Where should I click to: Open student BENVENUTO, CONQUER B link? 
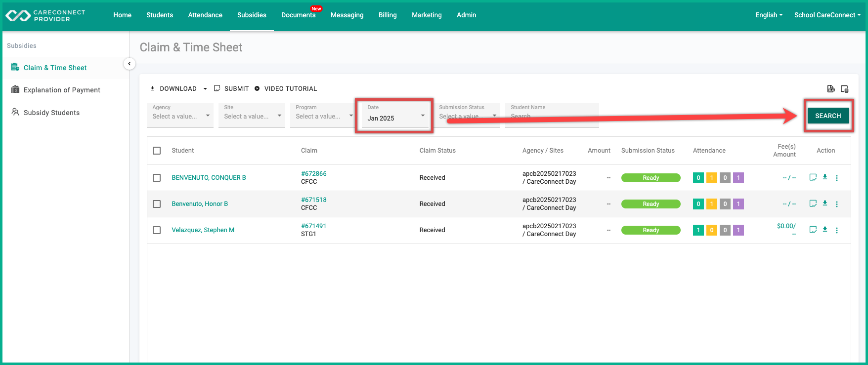click(209, 178)
